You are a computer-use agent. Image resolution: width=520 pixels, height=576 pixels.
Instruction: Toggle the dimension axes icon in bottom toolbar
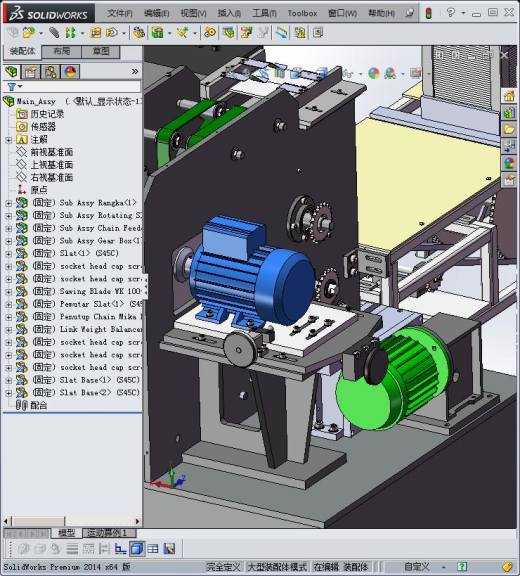tap(120, 549)
